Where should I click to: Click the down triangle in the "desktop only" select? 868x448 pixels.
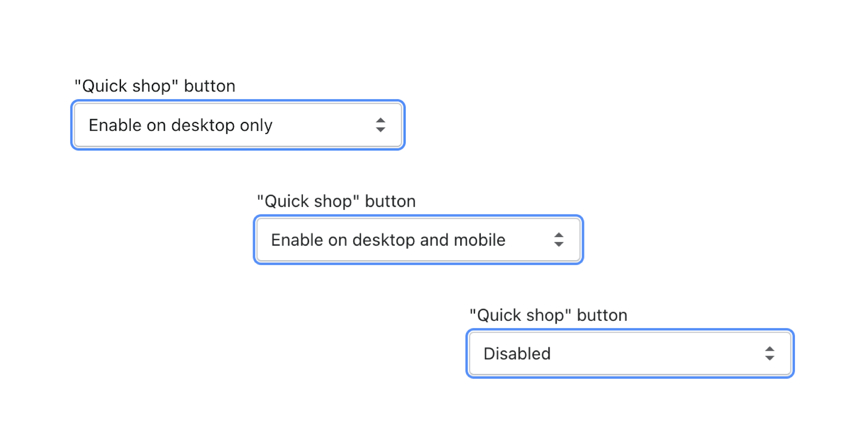[380, 130]
